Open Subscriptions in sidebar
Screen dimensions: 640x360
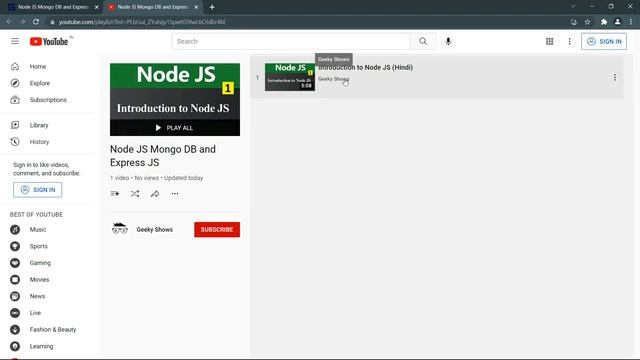[48, 100]
